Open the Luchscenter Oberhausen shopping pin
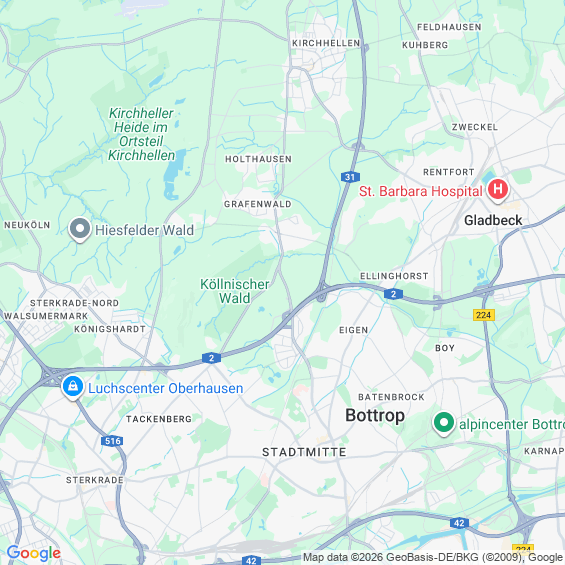This screenshot has width=565, height=565. pyautogui.click(x=73, y=387)
